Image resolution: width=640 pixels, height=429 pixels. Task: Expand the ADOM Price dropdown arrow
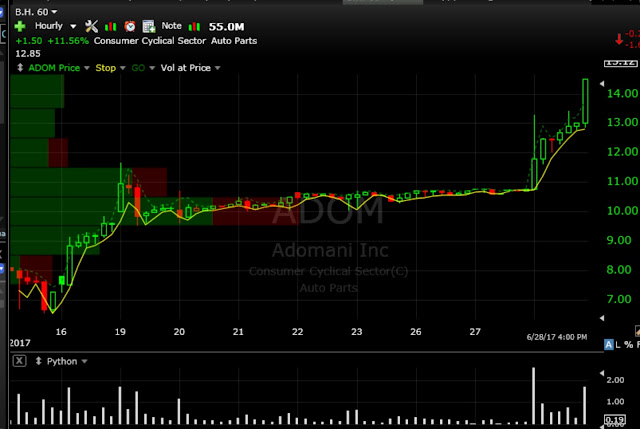[x=87, y=68]
